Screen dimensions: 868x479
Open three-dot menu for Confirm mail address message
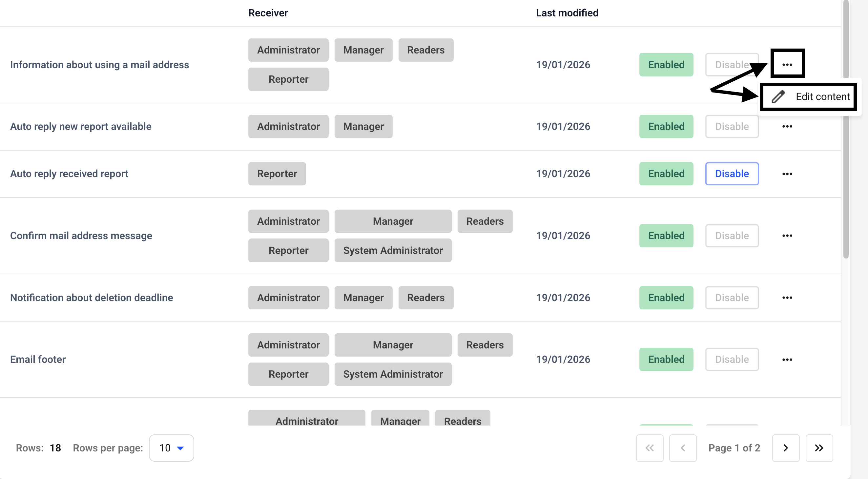point(787,236)
